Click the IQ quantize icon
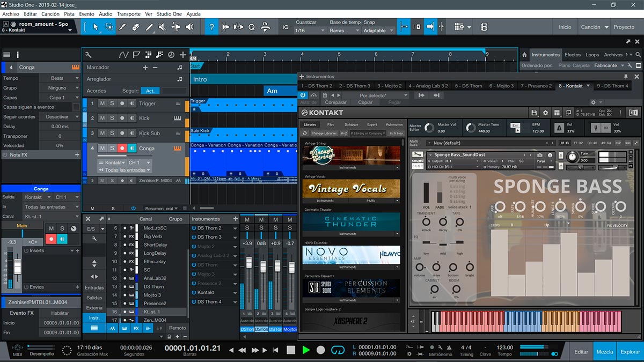The height and width of the screenshot is (362, 644). coord(286,27)
